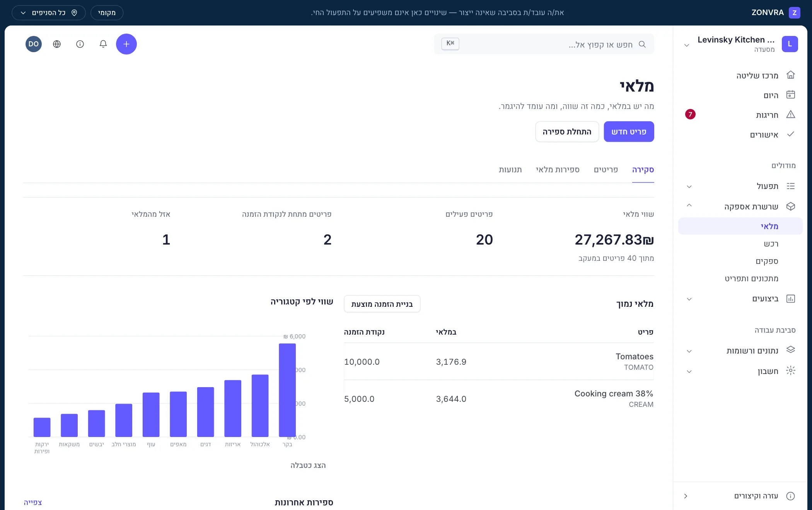
Task: Click the search input field
Action: 544,44
